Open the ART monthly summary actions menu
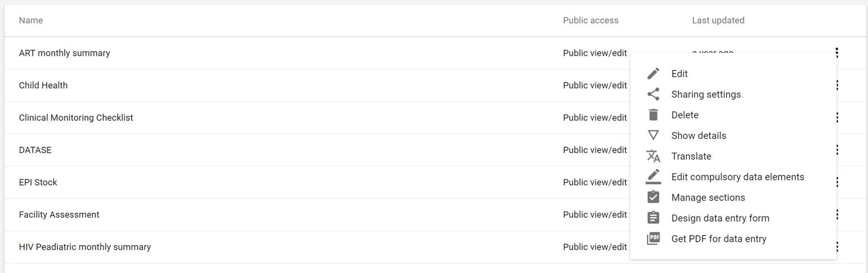 [837, 53]
